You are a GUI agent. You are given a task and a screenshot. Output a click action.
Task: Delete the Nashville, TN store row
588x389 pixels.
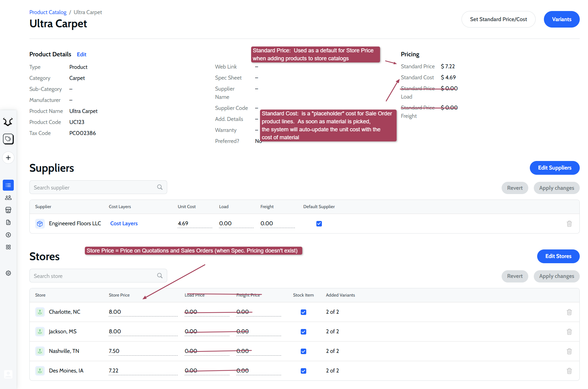point(569,351)
